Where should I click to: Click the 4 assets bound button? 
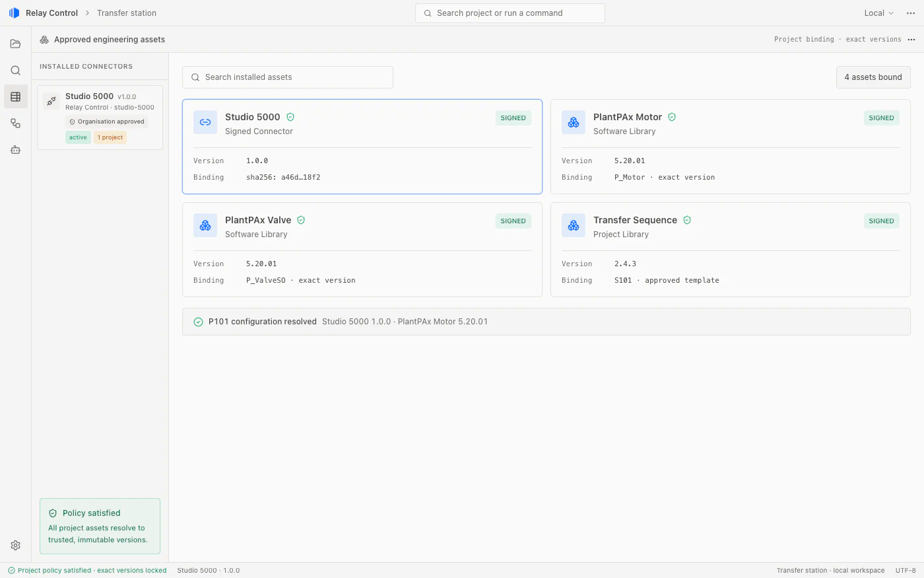(873, 77)
